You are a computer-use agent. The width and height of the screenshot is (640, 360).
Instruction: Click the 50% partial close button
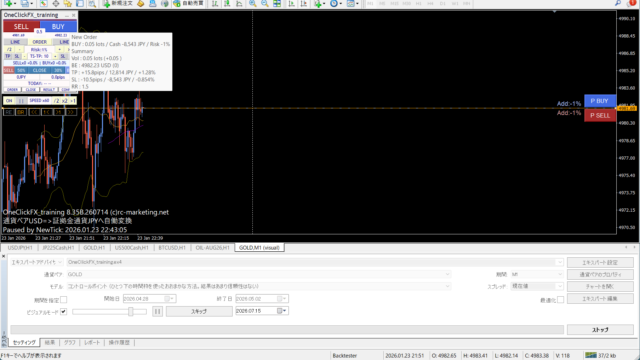click(21, 70)
